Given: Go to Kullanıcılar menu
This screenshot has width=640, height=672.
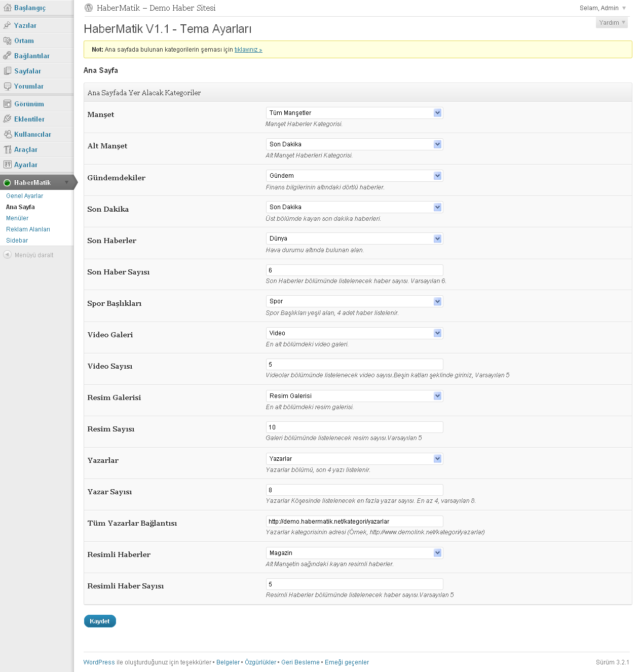Looking at the screenshot, I should [x=32, y=134].
